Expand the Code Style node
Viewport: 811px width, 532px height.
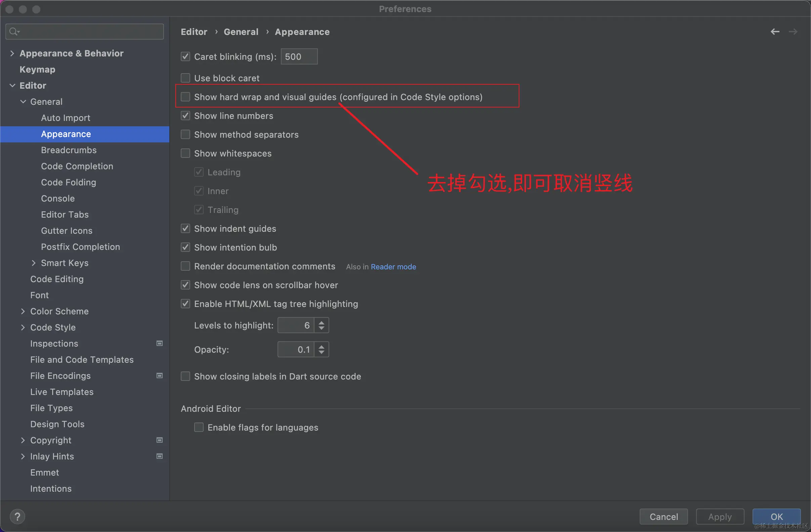point(23,327)
